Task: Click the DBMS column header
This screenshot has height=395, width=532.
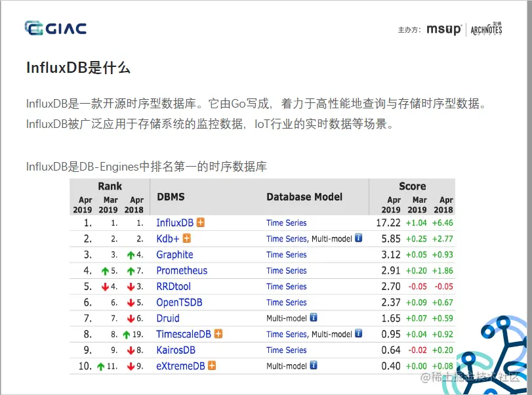Action: (171, 197)
